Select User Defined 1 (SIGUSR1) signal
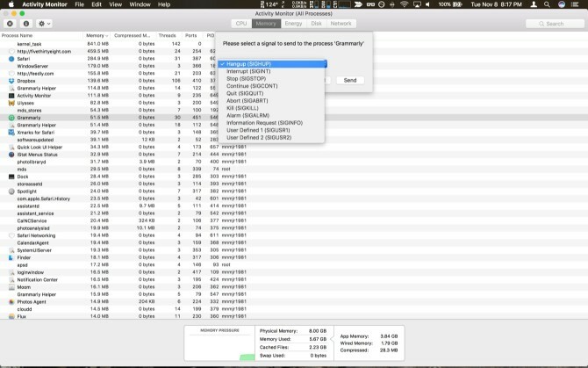 click(272, 130)
